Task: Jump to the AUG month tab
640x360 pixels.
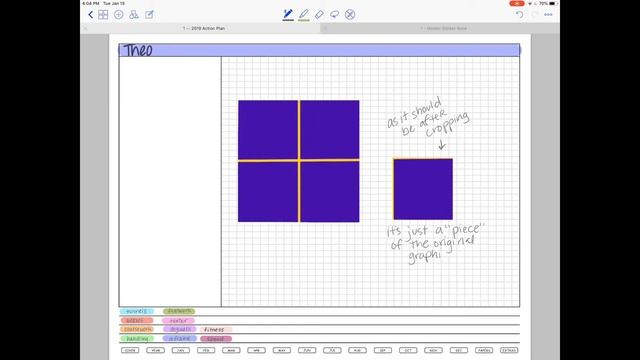Action: (x=358, y=350)
